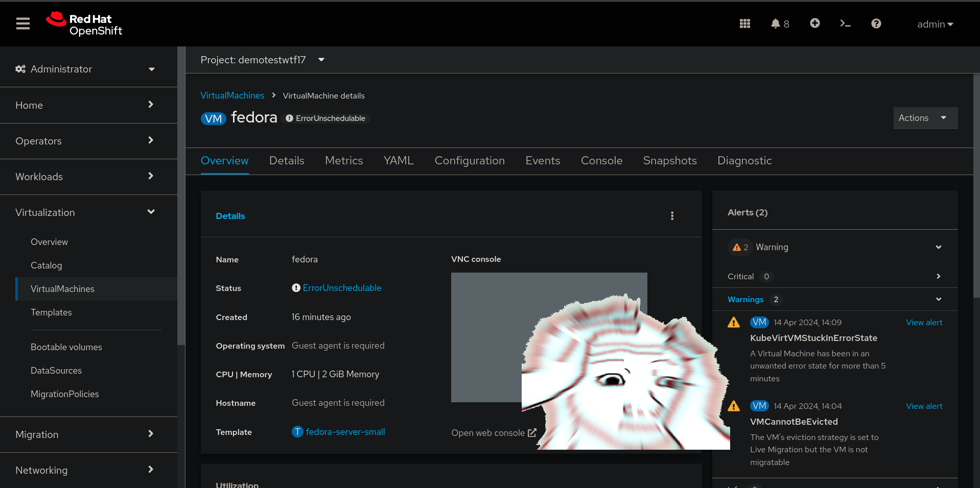Open the Project demotestwtf17 selector

[262, 60]
